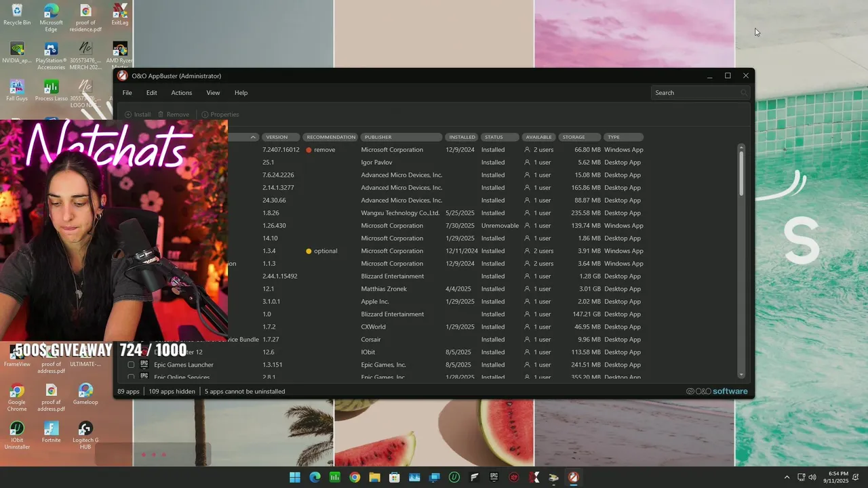Click the 147.21 GB storage value
Viewport: 868px width, 488px height.
coord(587,314)
